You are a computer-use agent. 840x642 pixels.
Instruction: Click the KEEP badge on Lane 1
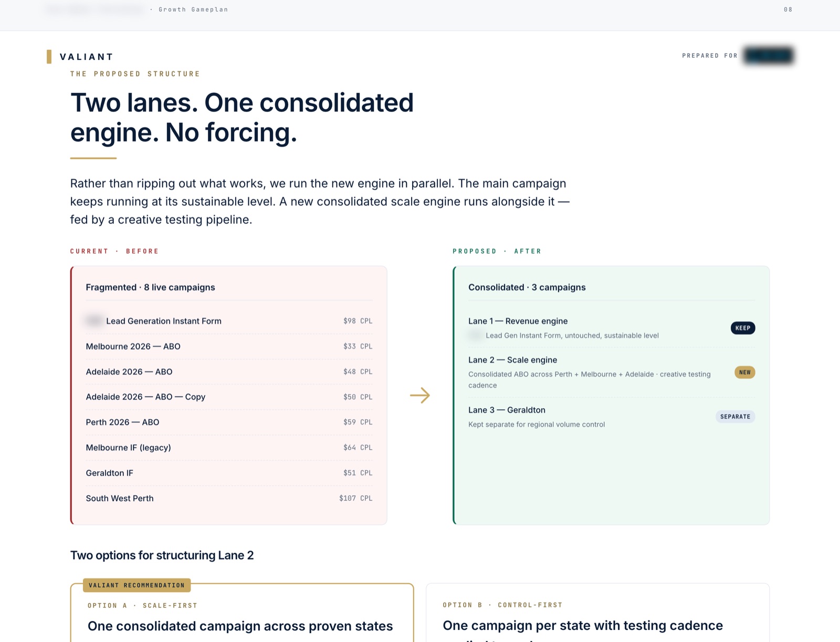[x=743, y=328]
